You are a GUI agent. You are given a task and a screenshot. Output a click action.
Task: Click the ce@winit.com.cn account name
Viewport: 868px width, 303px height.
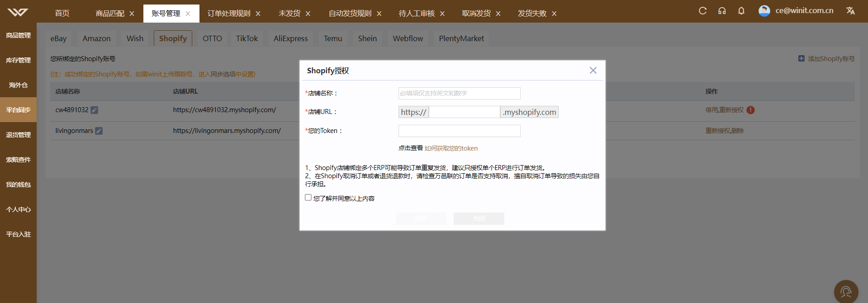[x=804, y=10]
